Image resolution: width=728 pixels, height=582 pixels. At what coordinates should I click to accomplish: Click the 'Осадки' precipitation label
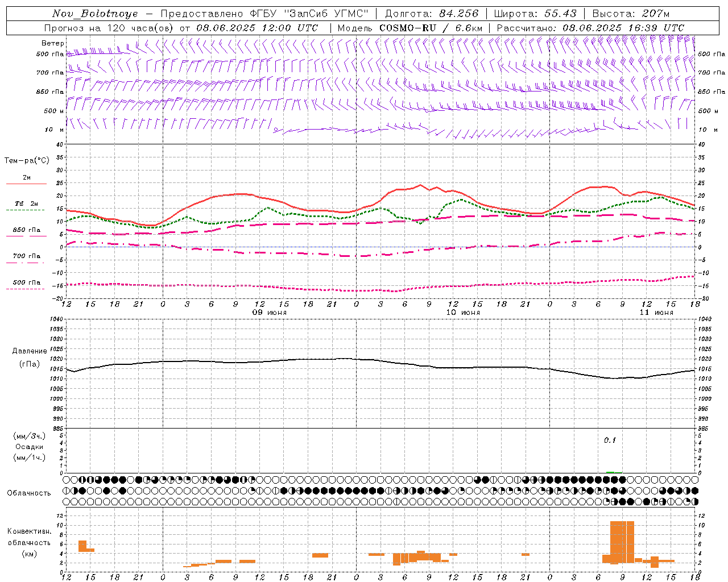29,447
